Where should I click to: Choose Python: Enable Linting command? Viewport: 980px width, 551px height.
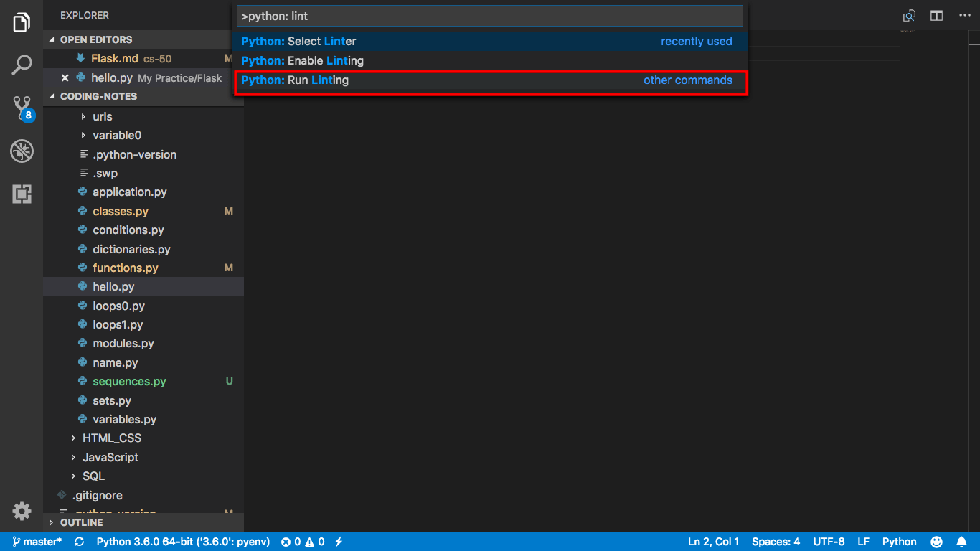coord(490,61)
